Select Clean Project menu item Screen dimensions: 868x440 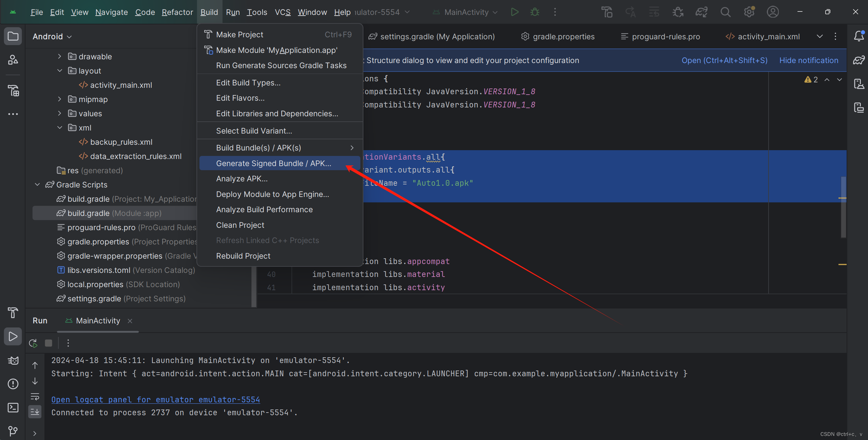click(280, 225)
